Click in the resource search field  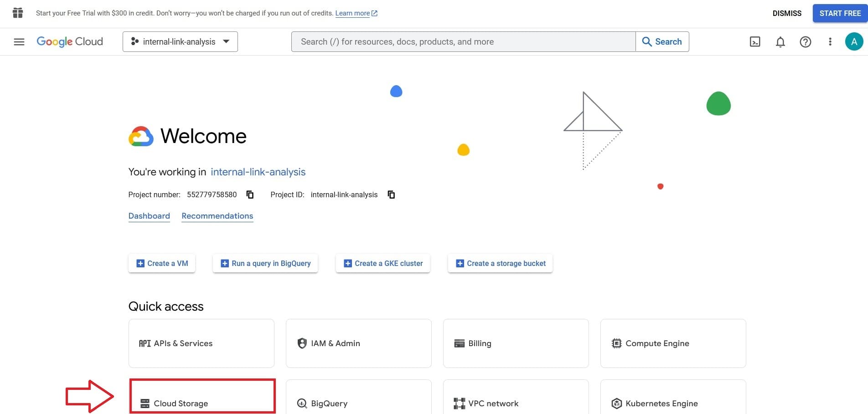tap(463, 42)
